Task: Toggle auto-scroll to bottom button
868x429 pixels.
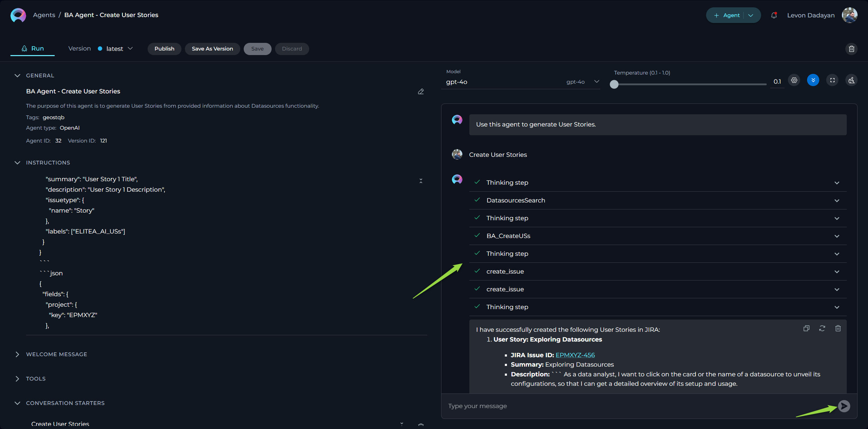Action: coord(813,81)
